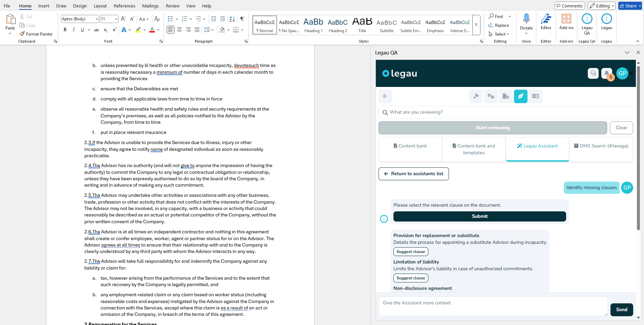Click the font color red swatch button
Screen dimensions: 644x325
(x=152, y=30)
